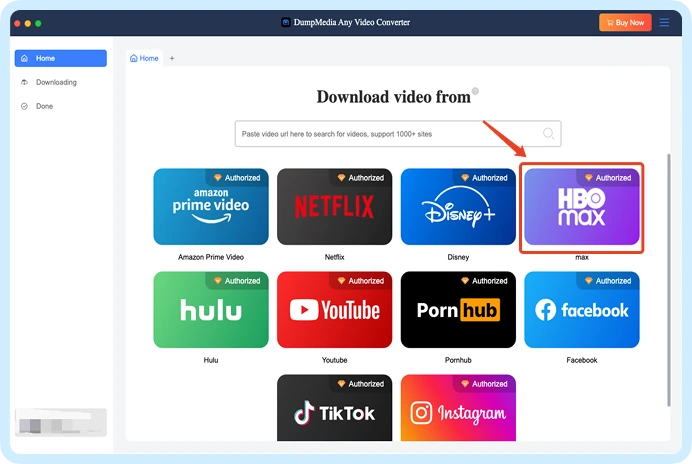Click the DumpMedia app logo in title bar

pos(286,22)
